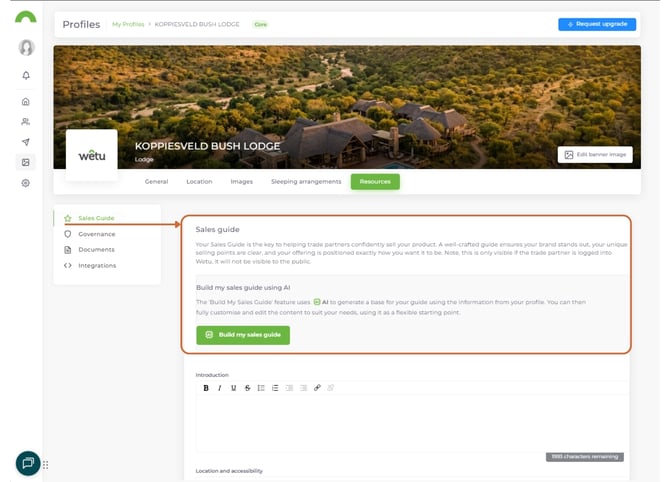Click the Edit banner image button
Image resolution: width=670 pixels, height=482 pixels.
[x=595, y=155]
